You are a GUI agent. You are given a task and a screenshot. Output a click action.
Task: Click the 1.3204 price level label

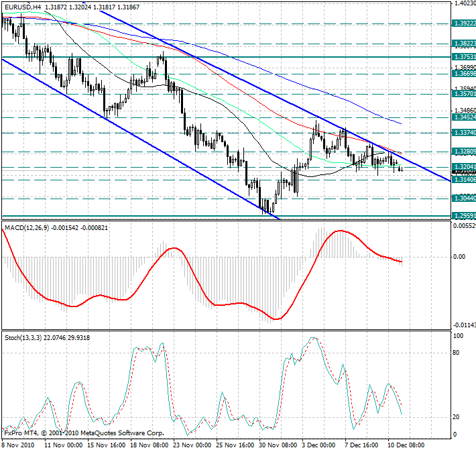[463, 167]
